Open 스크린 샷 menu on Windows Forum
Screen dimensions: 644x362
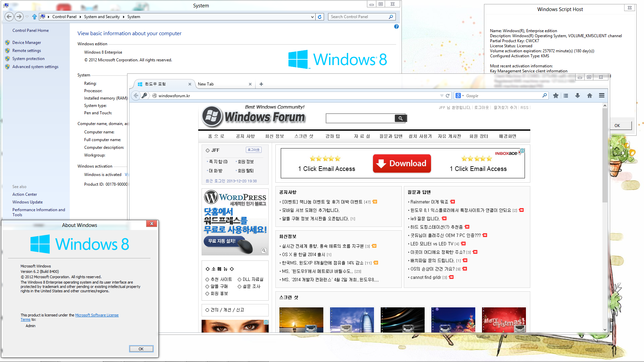(304, 136)
